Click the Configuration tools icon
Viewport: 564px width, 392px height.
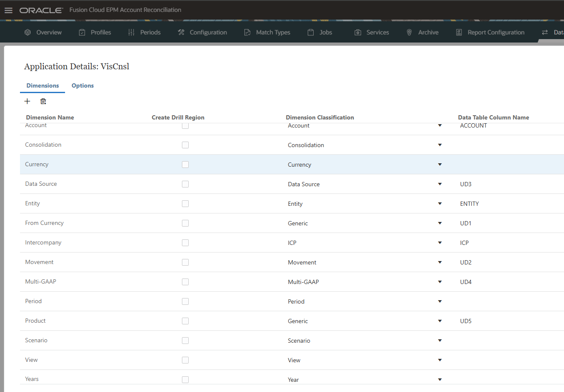(x=181, y=32)
